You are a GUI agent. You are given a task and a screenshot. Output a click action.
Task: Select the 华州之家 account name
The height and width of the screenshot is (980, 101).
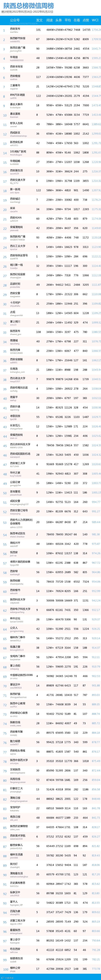pos(15,473)
